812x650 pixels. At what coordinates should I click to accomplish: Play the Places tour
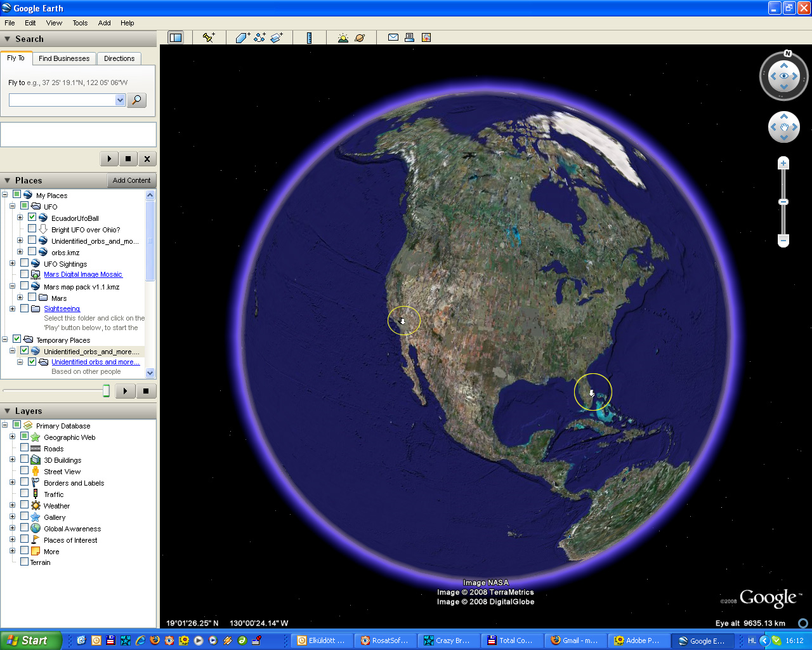126,391
